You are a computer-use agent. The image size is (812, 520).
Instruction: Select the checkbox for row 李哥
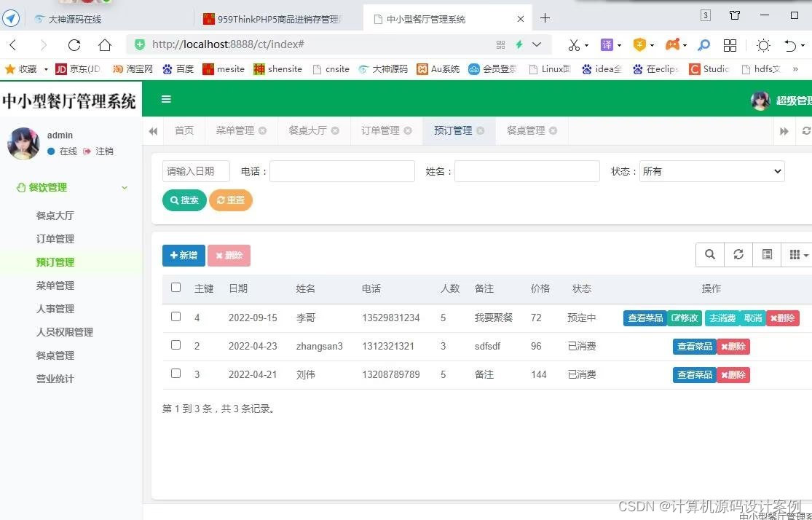pyautogui.click(x=176, y=317)
